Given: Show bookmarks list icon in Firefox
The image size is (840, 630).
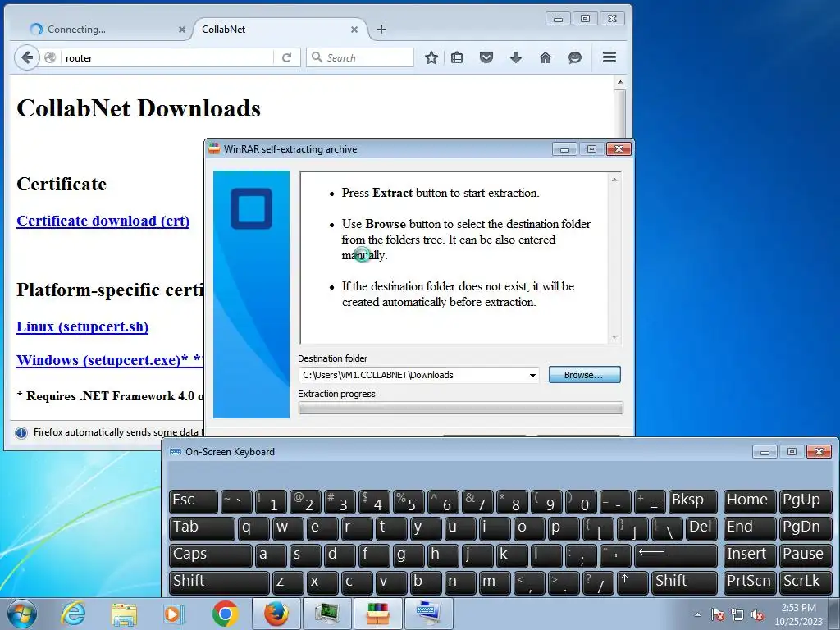Looking at the screenshot, I should [x=457, y=57].
